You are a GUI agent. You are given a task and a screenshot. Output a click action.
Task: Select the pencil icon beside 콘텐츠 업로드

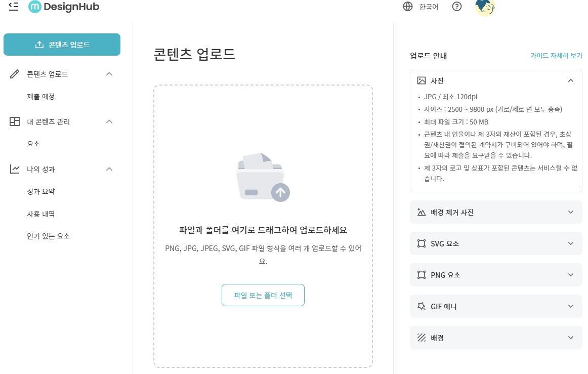pyautogui.click(x=14, y=74)
